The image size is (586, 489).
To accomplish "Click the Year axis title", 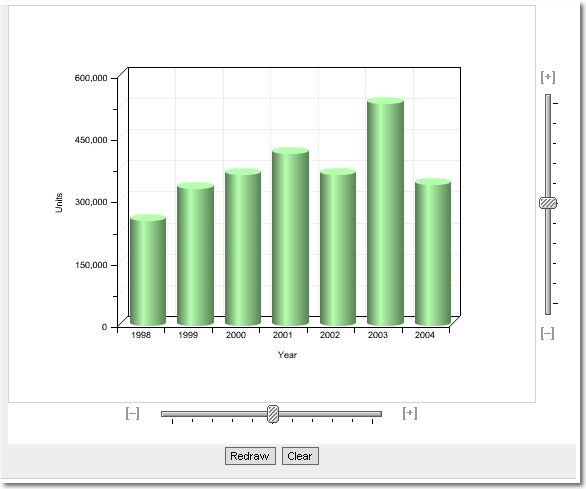I will [x=287, y=355].
